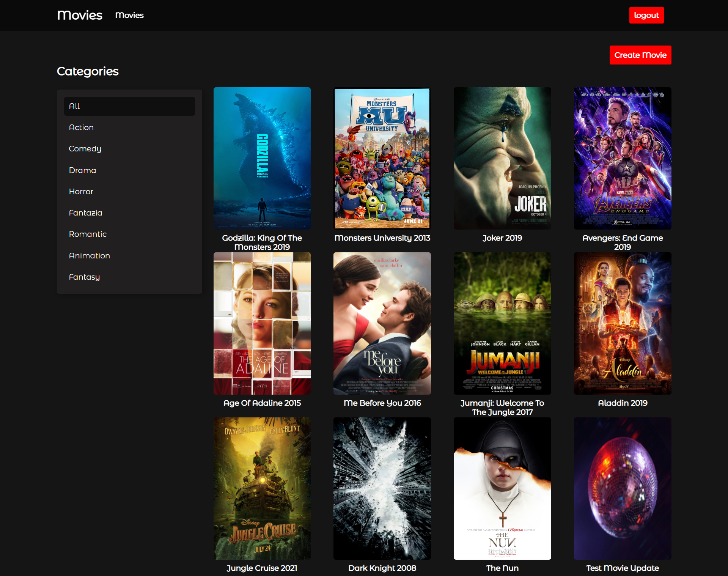
Task: Click title 'The Nun'
Action: (502, 568)
